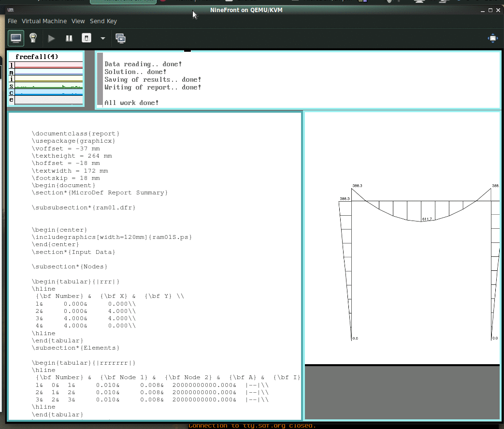Open the manage snapshots icon
The height and width of the screenshot is (429, 504).
pos(121,38)
